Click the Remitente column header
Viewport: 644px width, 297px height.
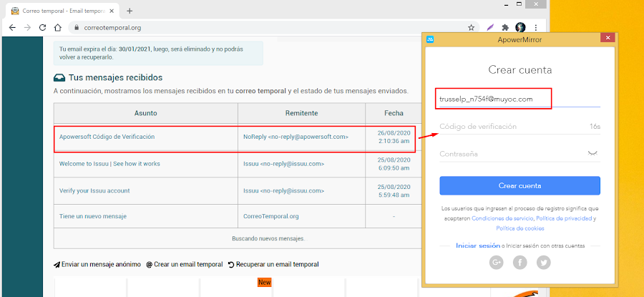301,113
